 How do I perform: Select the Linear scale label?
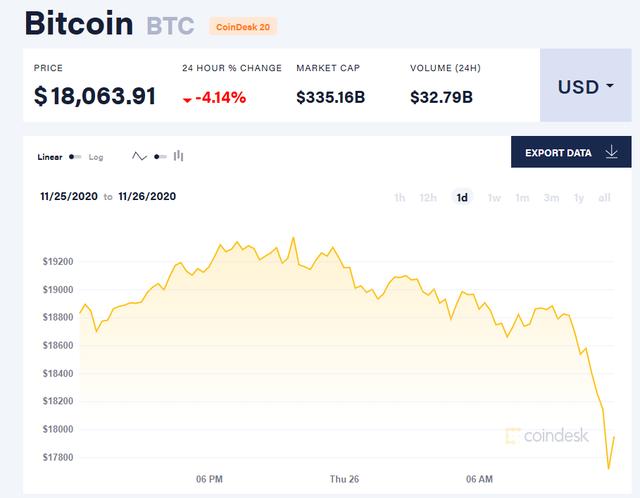50,157
